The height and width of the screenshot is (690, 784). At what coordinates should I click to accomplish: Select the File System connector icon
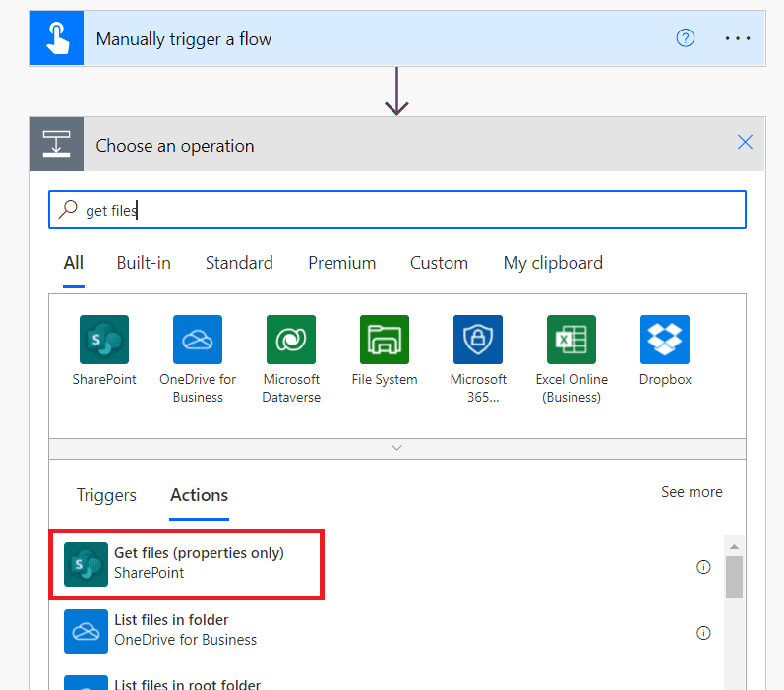[x=385, y=340]
